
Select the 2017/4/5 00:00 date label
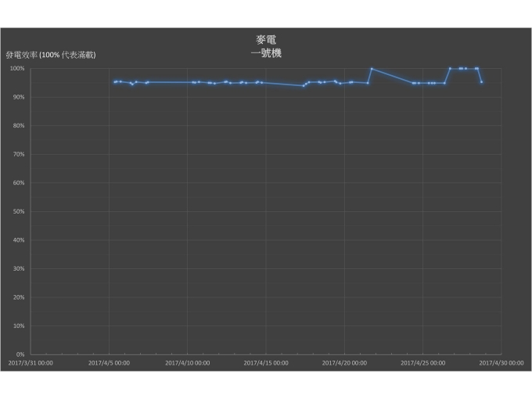tap(109, 363)
